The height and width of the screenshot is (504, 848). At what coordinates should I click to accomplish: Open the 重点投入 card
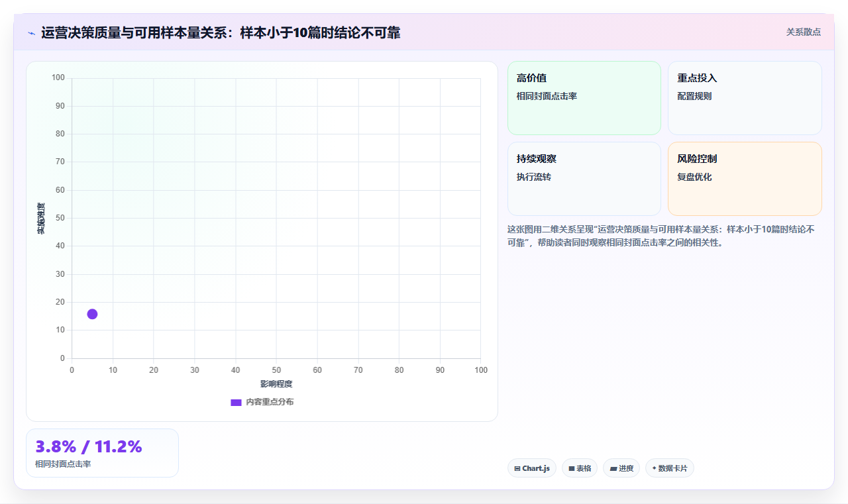tap(745, 98)
